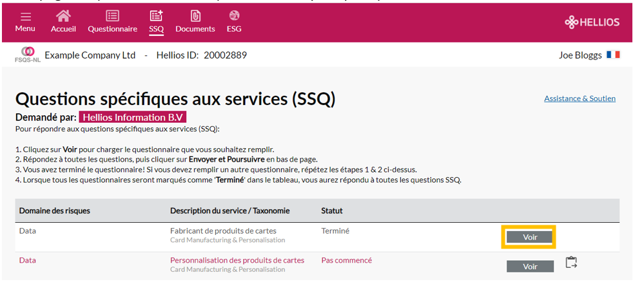Open the hamburger Menu icon

click(x=26, y=17)
